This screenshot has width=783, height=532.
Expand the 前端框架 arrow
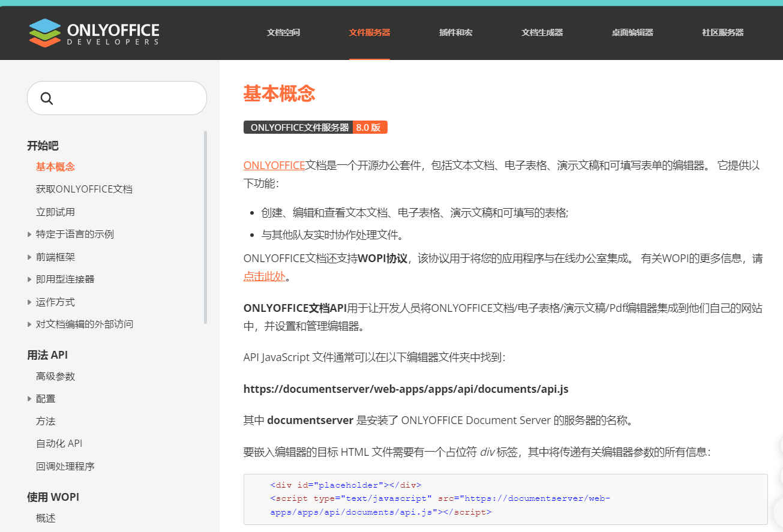click(x=29, y=257)
